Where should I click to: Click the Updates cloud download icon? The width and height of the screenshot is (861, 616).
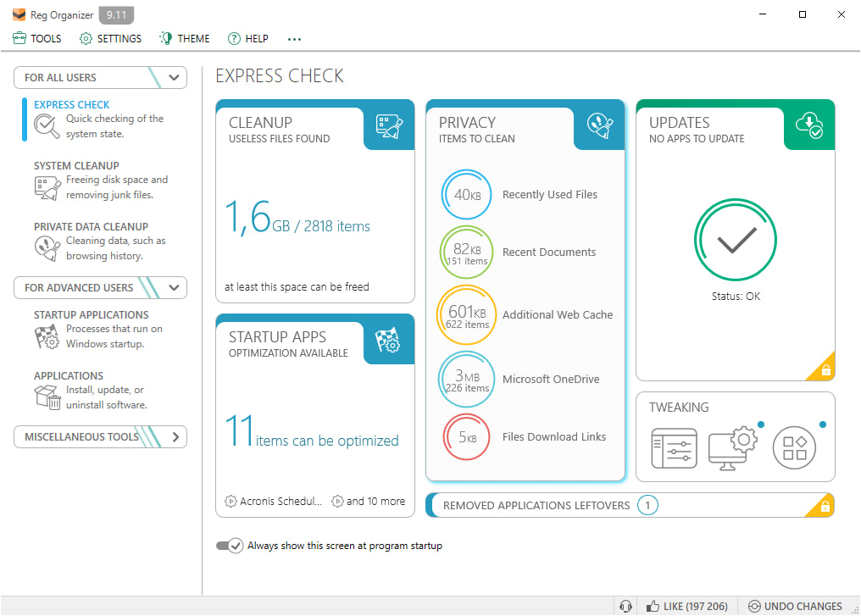[810, 125]
